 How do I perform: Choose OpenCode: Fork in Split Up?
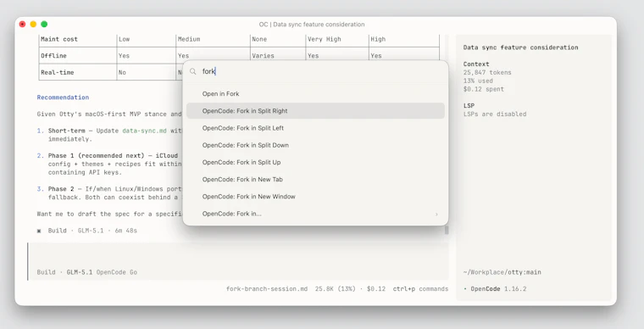[315, 162]
